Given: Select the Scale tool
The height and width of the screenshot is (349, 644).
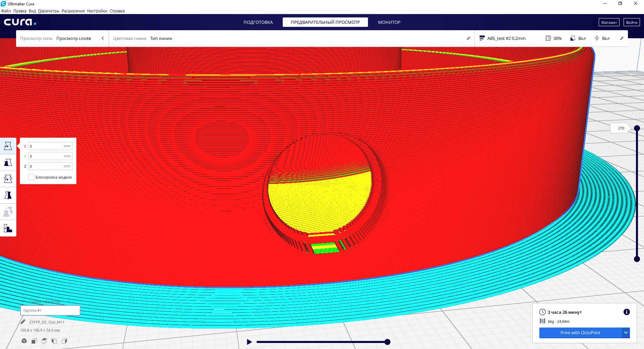Looking at the screenshot, I should point(8,162).
